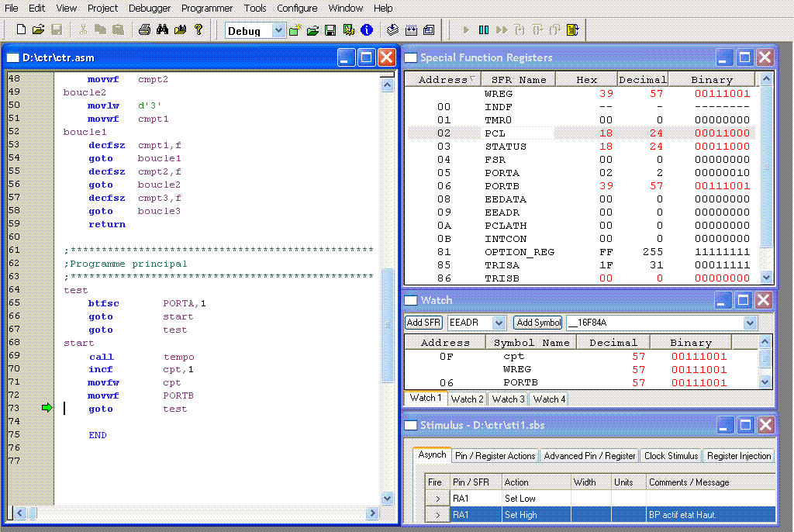Open the Debugger menu
The height and width of the screenshot is (532, 794).
click(x=150, y=8)
